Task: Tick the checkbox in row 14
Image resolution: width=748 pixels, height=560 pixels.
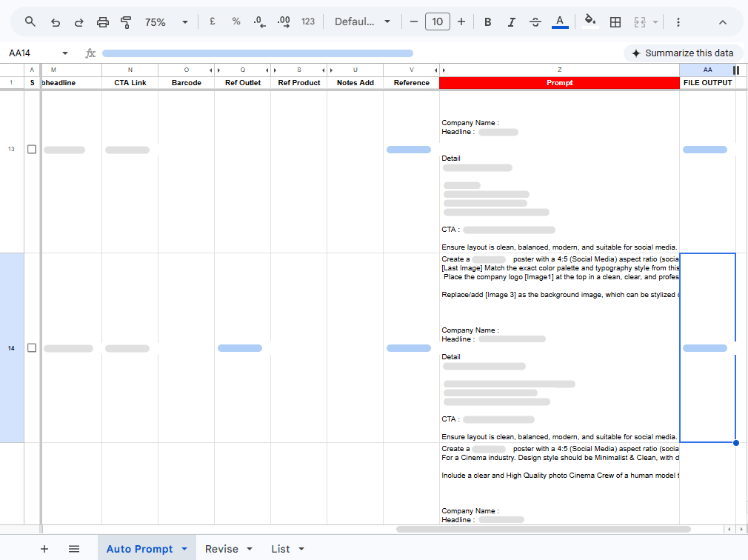Action: tap(32, 347)
